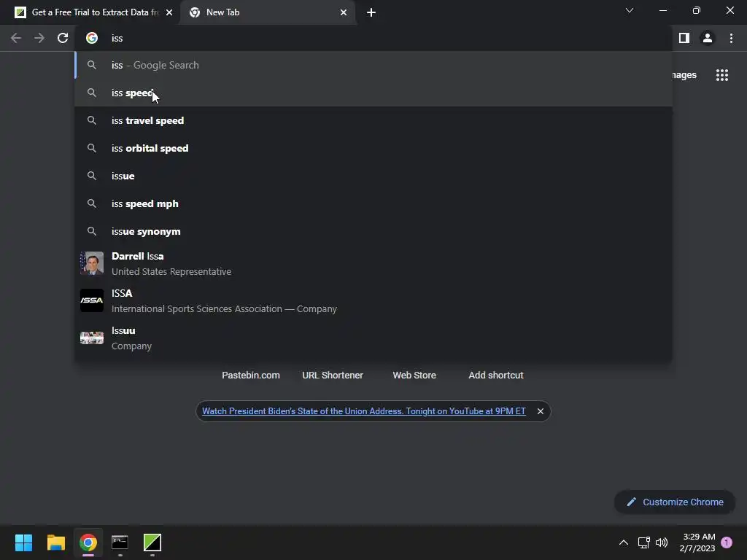Image resolution: width=747 pixels, height=560 pixels.
Task: Click Add shortcut
Action: (496, 376)
